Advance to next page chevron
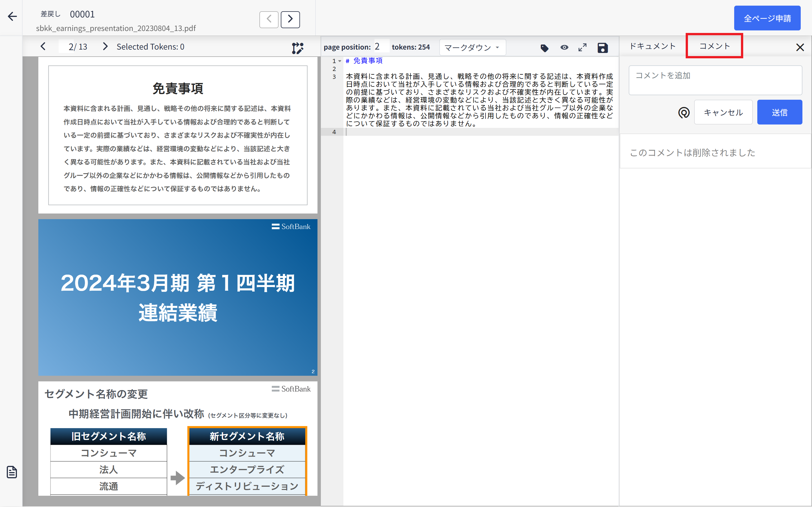This screenshot has width=812, height=507. pyautogui.click(x=105, y=46)
